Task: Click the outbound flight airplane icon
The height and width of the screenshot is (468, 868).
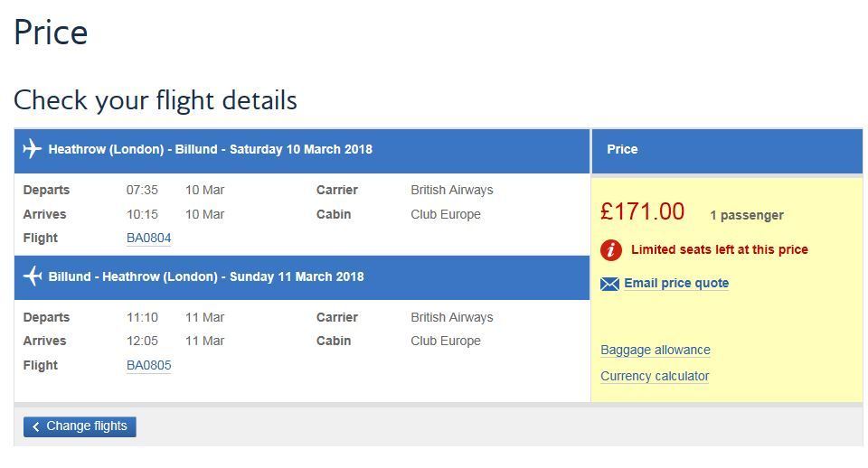Action: pyautogui.click(x=33, y=149)
